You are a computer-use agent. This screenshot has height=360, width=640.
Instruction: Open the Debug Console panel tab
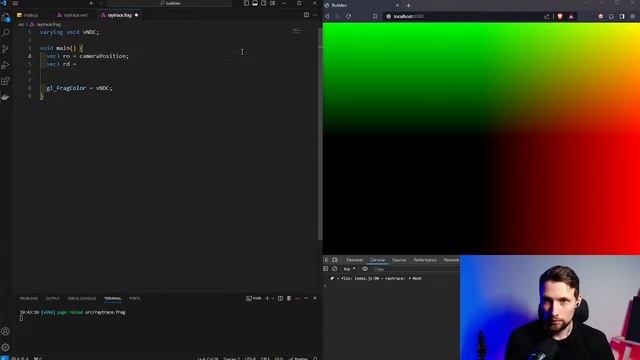(82, 298)
